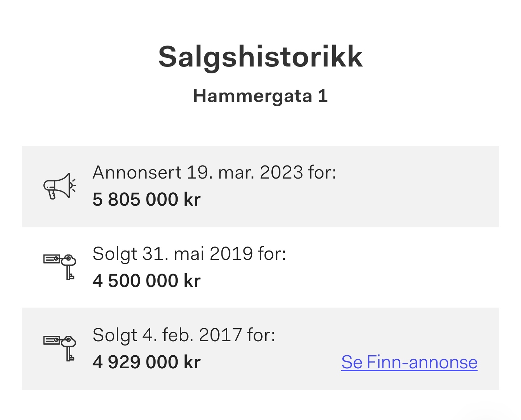Image resolution: width=521 pixels, height=420 pixels.
Task: Click the word Finn-annonse in the link
Action: coord(422,362)
